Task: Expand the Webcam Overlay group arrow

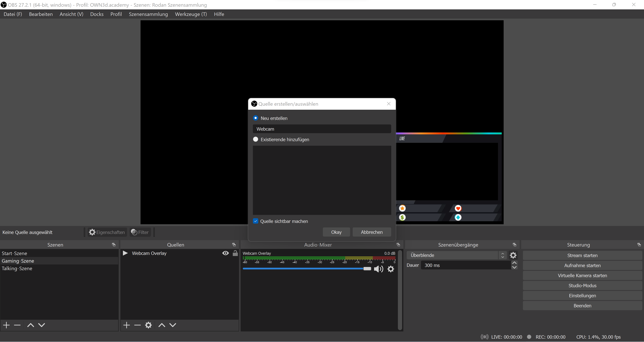Action: coord(125,253)
